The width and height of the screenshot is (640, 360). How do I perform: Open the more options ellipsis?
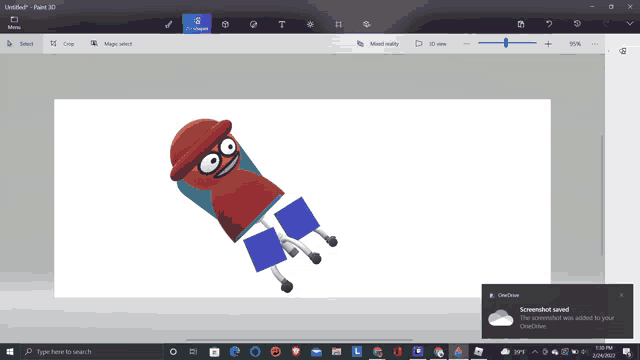pyautogui.click(x=595, y=44)
